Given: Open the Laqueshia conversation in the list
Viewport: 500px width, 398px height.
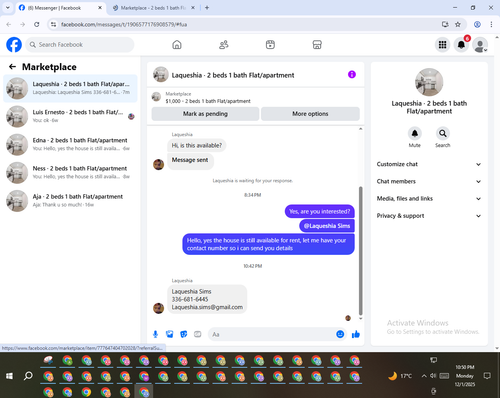Looking at the screenshot, I should (x=70, y=88).
